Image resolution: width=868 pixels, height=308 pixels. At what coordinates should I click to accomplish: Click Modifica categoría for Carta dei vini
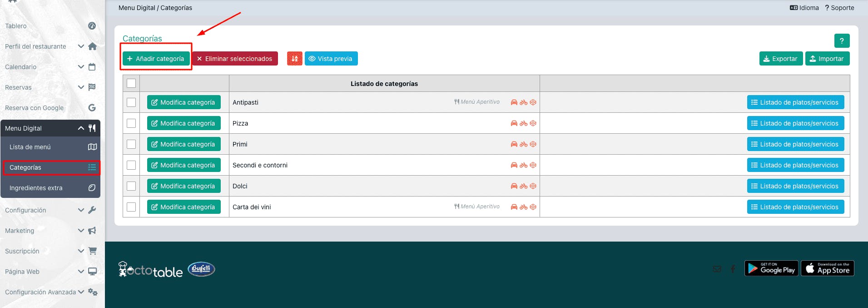click(184, 207)
